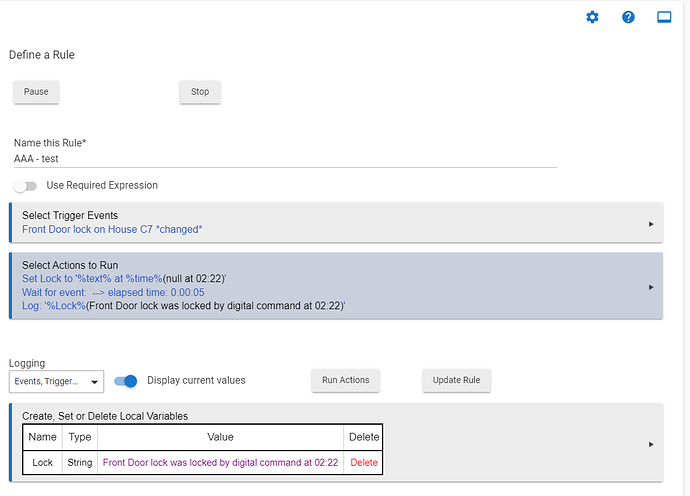Delete the Lock local variable
The width and height of the screenshot is (690, 496).
364,463
